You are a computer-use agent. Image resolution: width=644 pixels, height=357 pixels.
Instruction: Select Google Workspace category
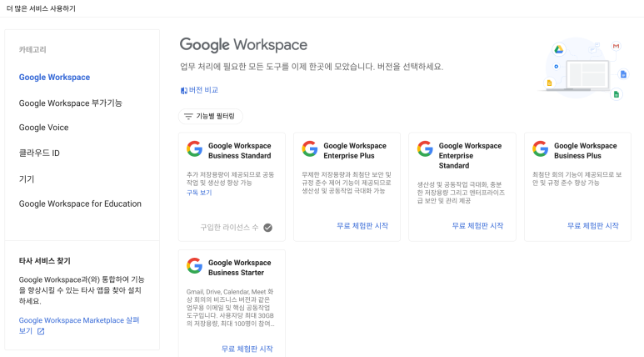pyautogui.click(x=54, y=78)
